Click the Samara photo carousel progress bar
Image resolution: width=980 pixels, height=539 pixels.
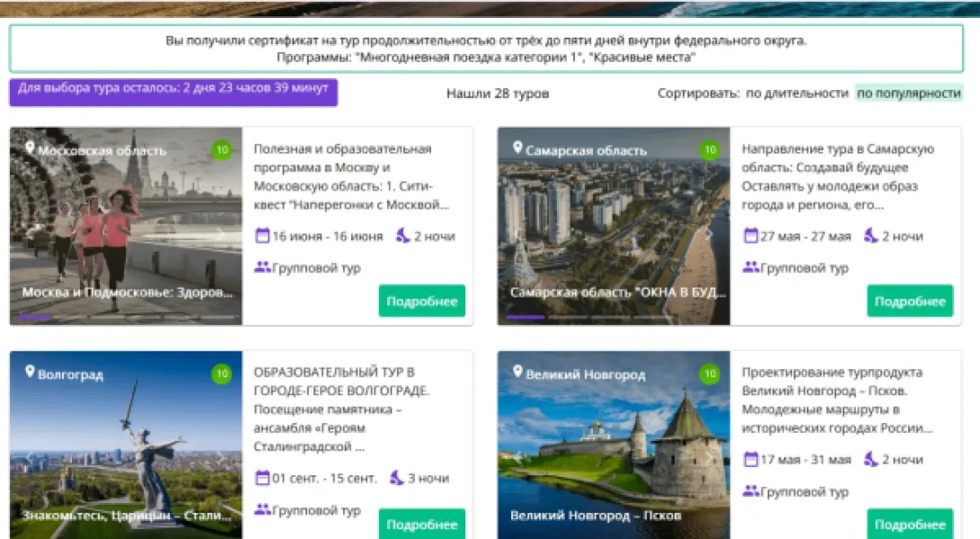tap(614, 318)
